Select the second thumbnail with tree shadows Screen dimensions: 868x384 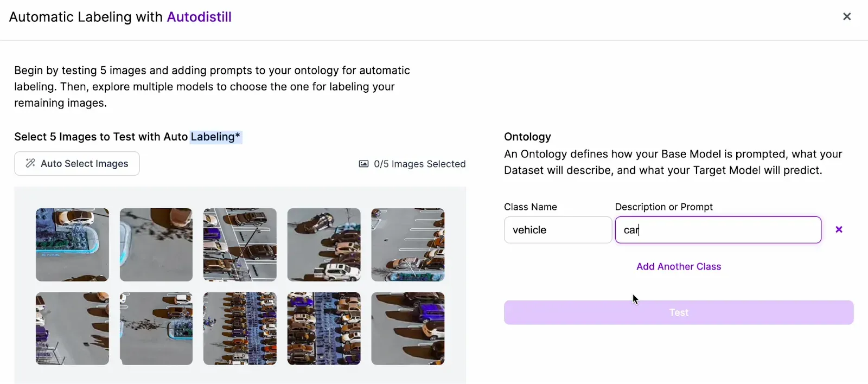point(156,245)
